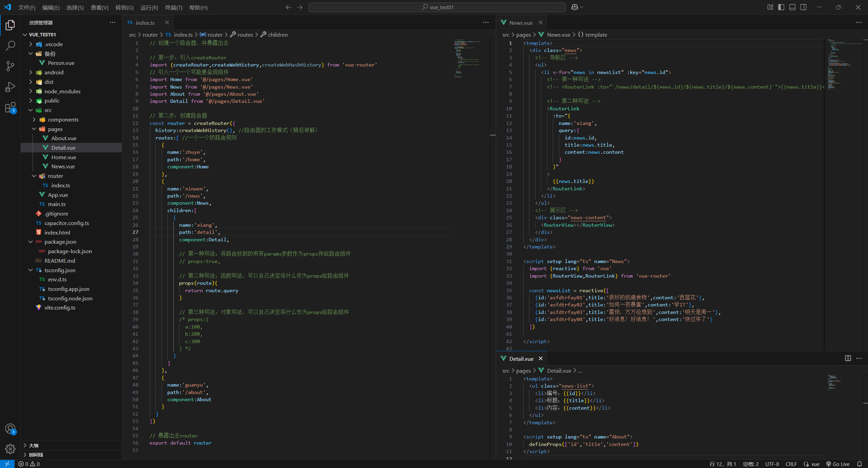Click the UTF-8 encoding indicator

pos(772,464)
